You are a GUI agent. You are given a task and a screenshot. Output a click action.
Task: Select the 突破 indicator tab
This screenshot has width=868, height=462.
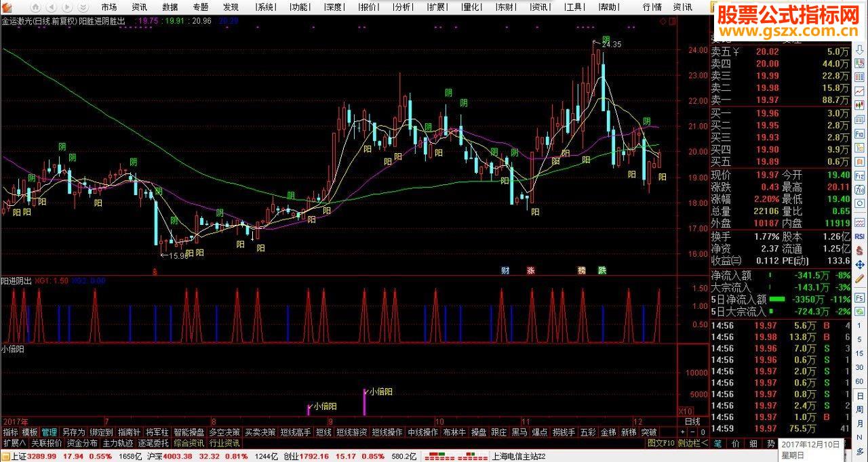[x=649, y=432]
